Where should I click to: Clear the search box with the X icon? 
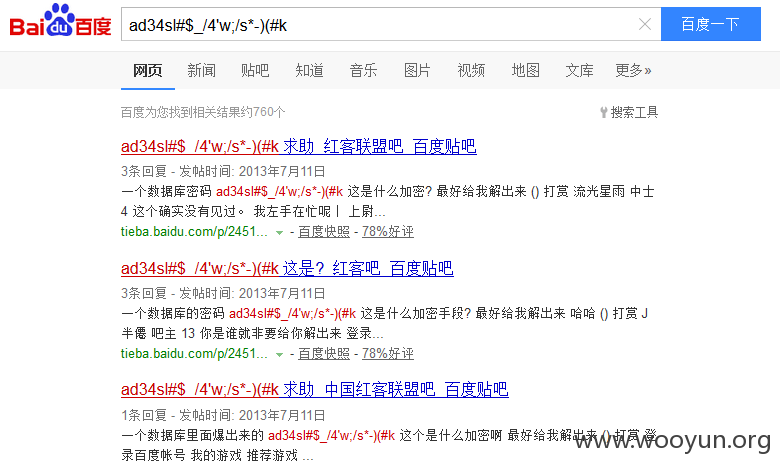pyautogui.click(x=645, y=24)
